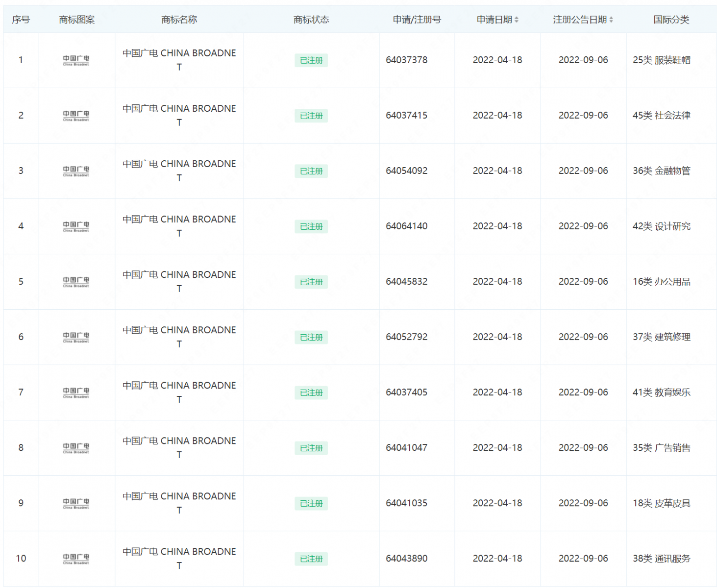Select registration number 64037415
The width and height of the screenshot is (717, 588).
pyautogui.click(x=406, y=115)
